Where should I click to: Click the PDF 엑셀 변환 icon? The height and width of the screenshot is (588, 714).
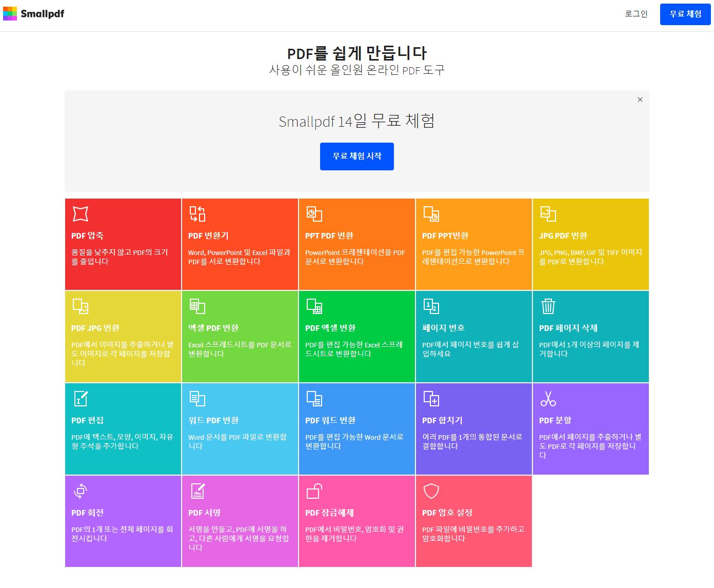point(314,306)
